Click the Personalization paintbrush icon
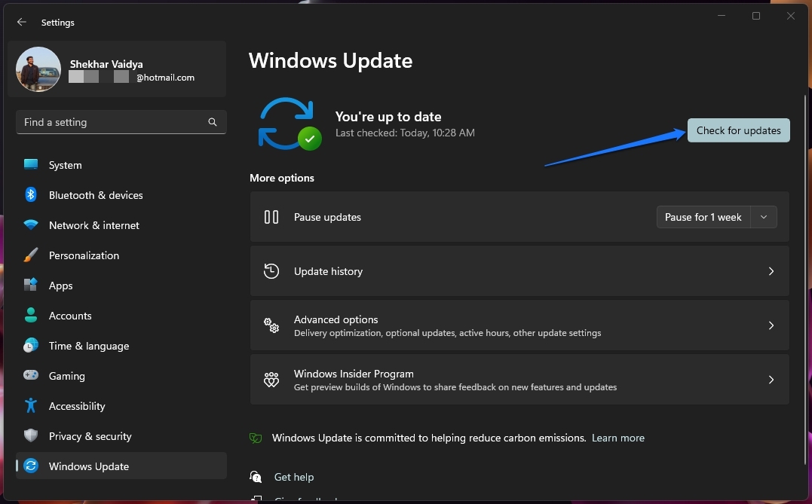812x504 pixels. point(31,255)
